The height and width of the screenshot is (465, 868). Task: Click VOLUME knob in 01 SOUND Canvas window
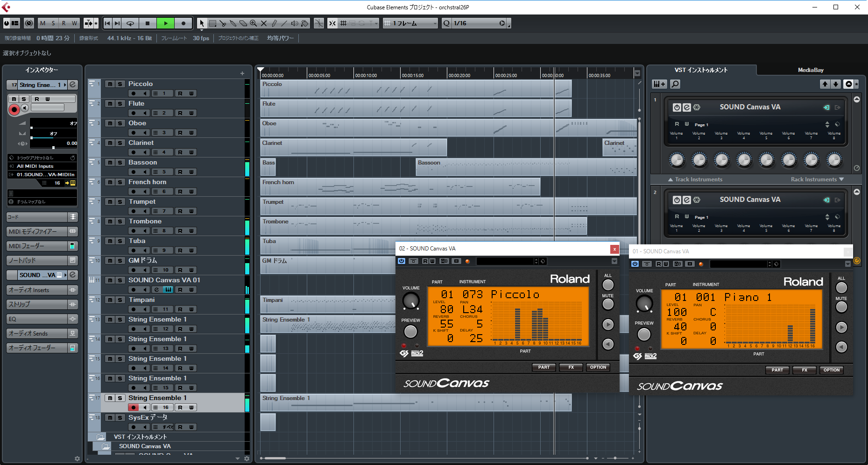(644, 304)
